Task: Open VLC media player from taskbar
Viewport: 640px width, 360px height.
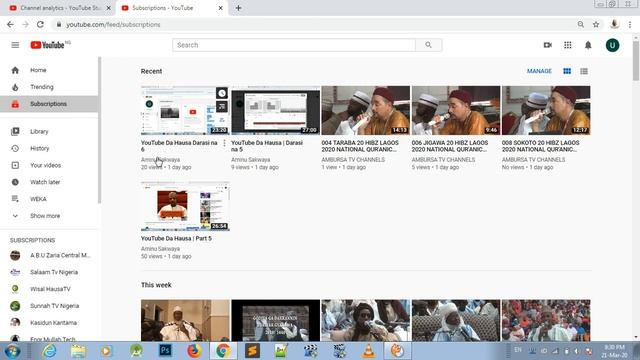Action: pos(369,351)
